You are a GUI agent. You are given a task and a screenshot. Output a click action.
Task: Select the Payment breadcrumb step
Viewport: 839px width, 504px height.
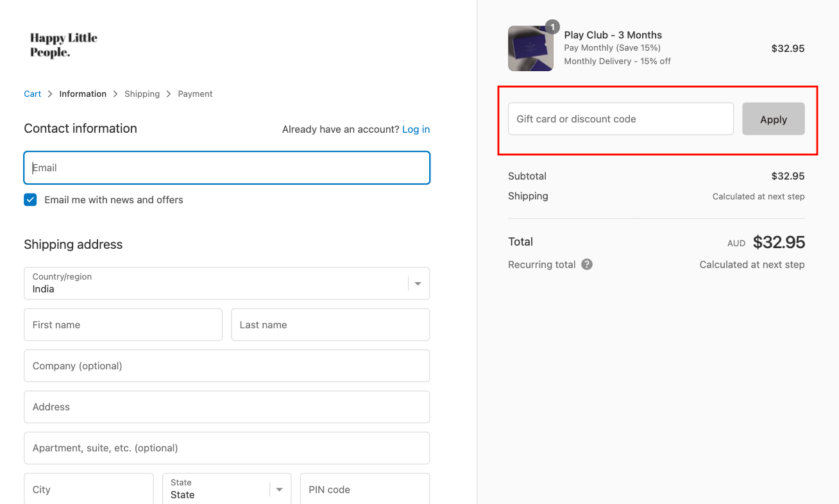click(195, 94)
